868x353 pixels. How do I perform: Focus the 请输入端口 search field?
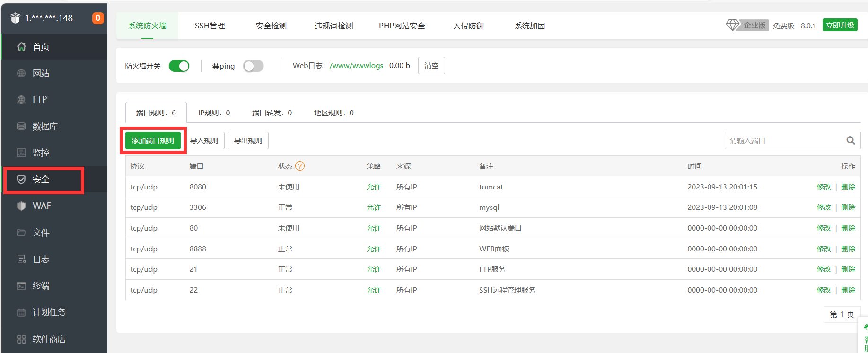[785, 140]
